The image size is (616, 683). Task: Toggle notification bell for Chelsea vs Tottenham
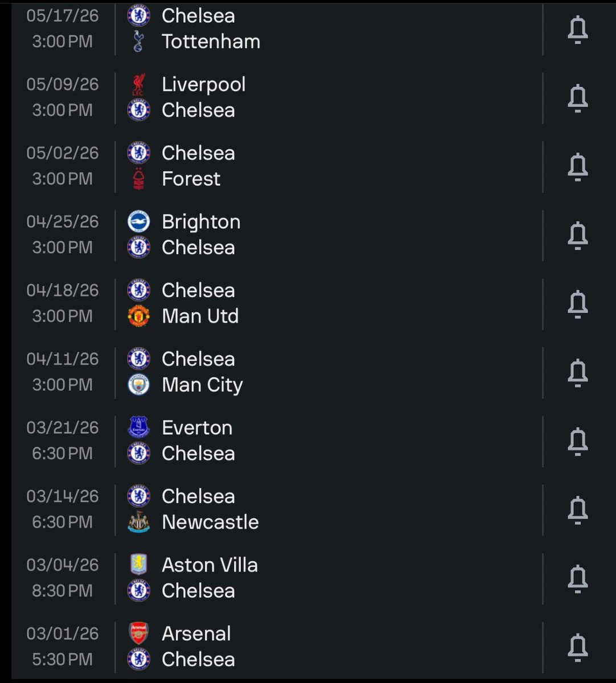(577, 29)
